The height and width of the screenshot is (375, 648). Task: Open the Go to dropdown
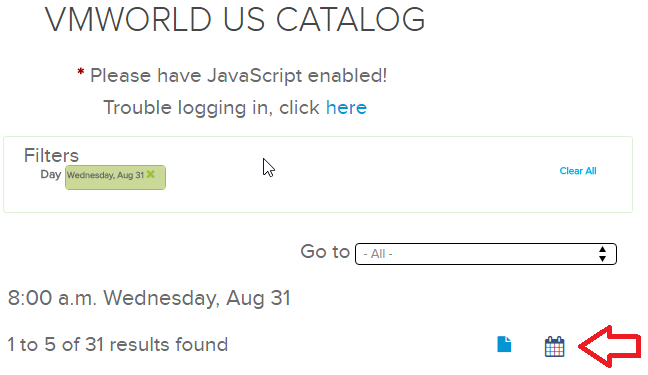(486, 254)
